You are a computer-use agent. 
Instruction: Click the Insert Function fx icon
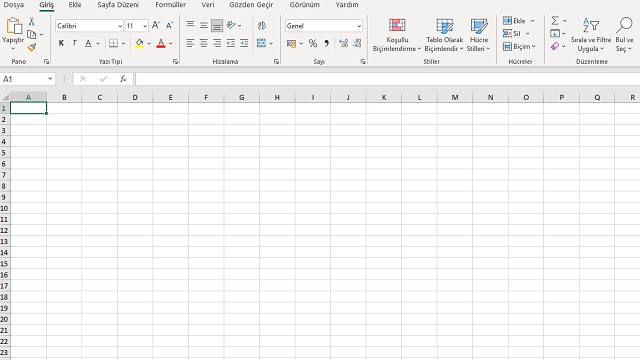pyautogui.click(x=123, y=79)
